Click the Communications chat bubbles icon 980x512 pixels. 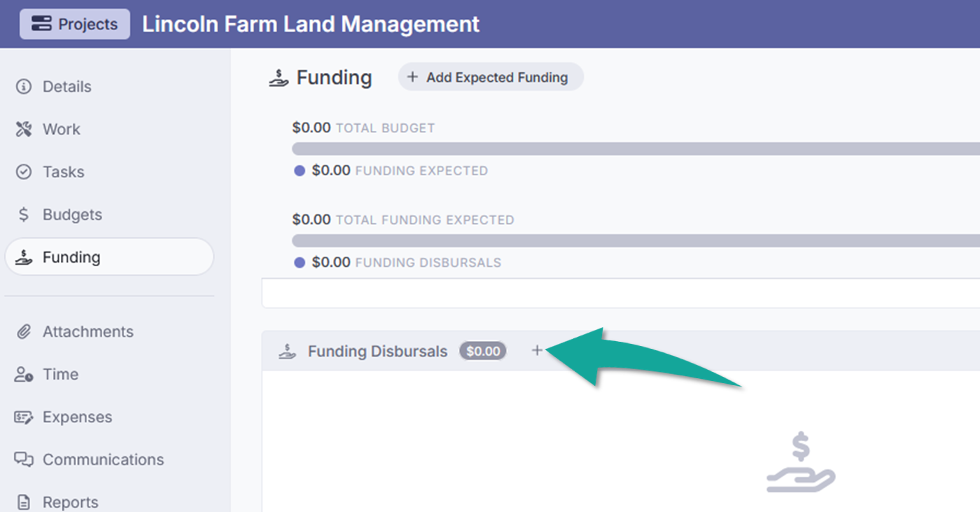point(24,460)
